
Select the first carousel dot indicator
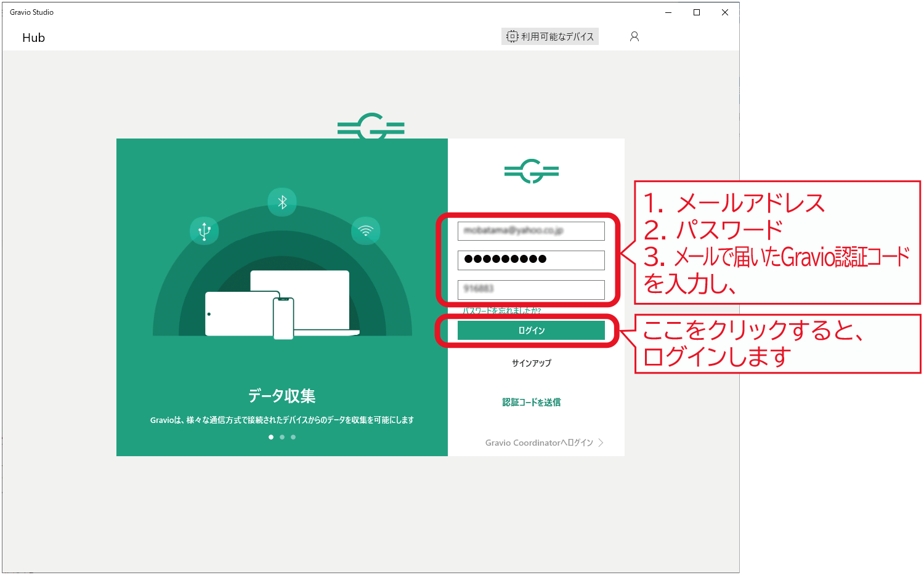pyautogui.click(x=271, y=437)
